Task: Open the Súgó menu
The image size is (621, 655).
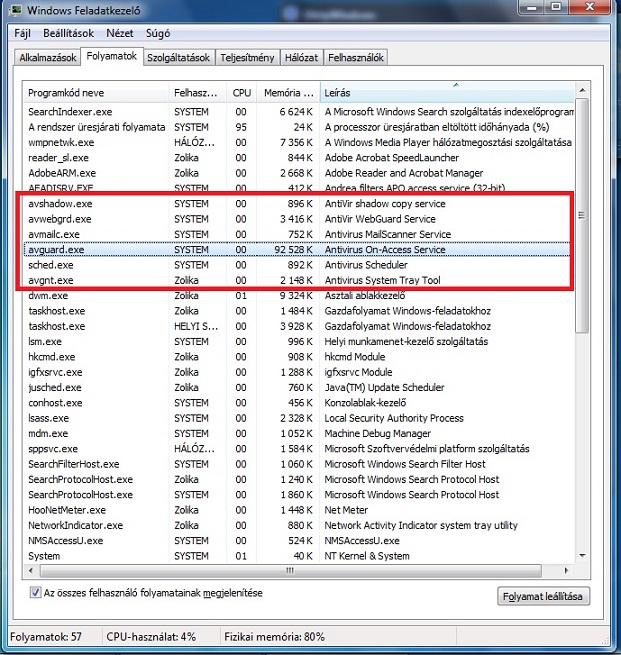Action: [158, 33]
